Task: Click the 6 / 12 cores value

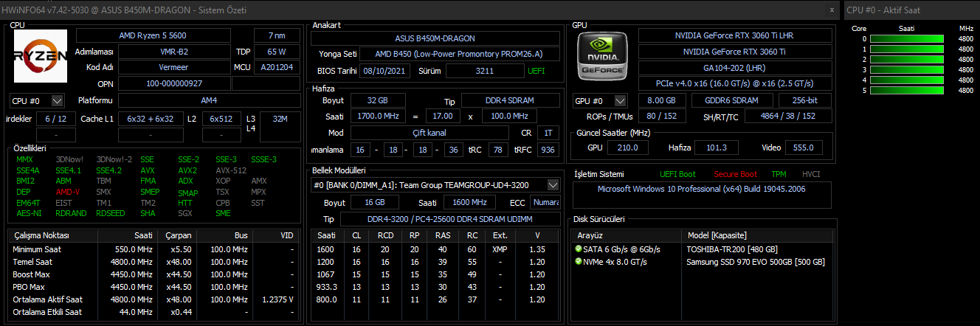Action: click(x=55, y=118)
